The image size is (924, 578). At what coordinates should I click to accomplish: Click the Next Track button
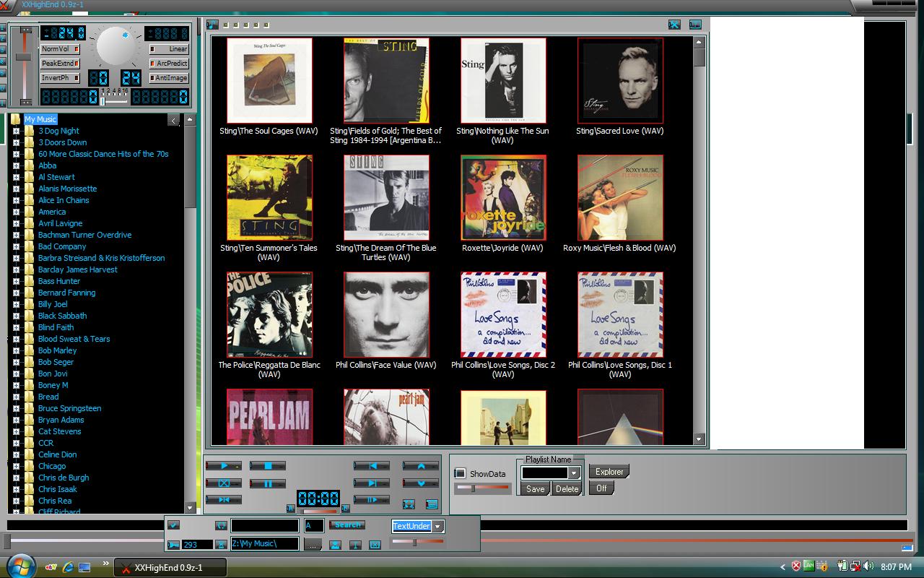[372, 483]
